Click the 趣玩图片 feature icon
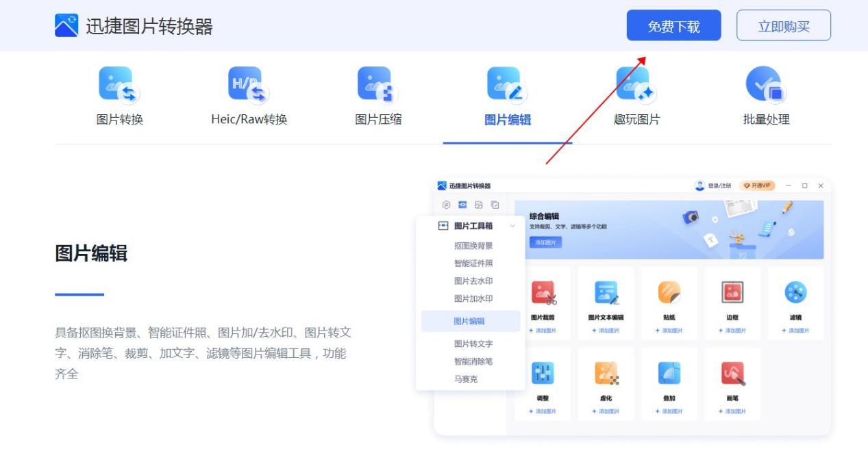 click(636, 84)
